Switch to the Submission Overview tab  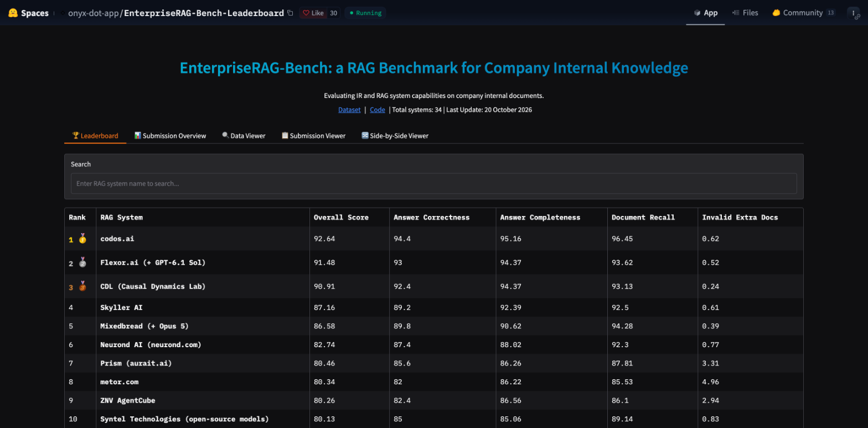170,136
